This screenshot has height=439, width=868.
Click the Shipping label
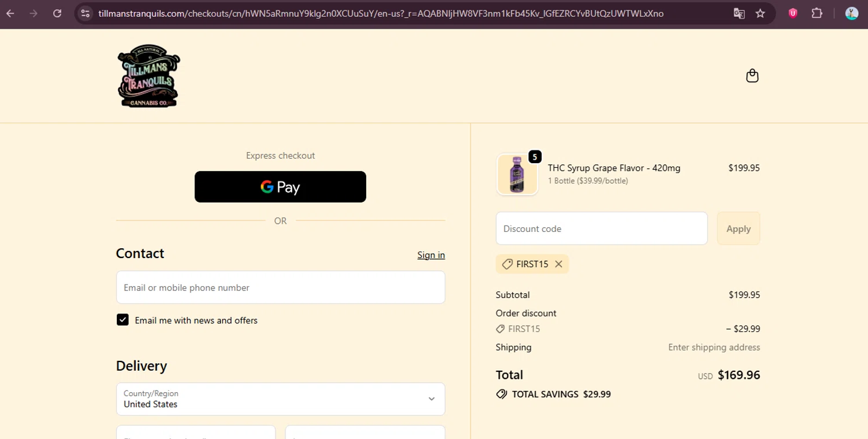pyautogui.click(x=514, y=347)
